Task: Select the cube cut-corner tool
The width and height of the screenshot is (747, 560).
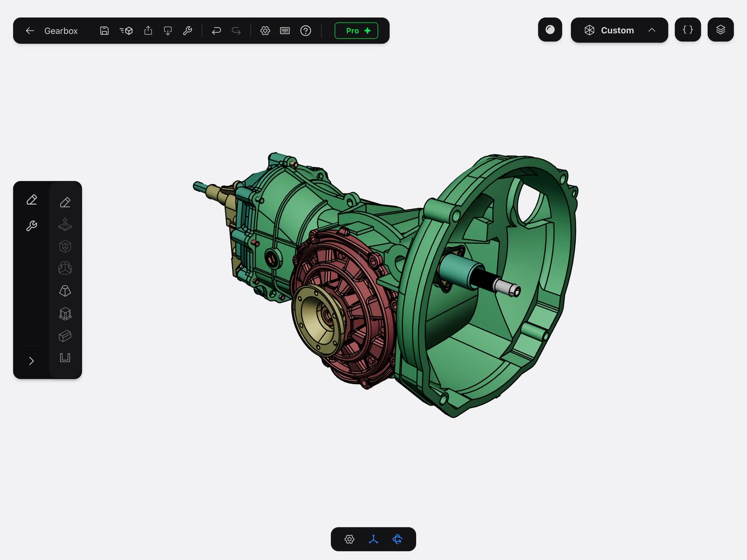Action: pyautogui.click(x=65, y=246)
